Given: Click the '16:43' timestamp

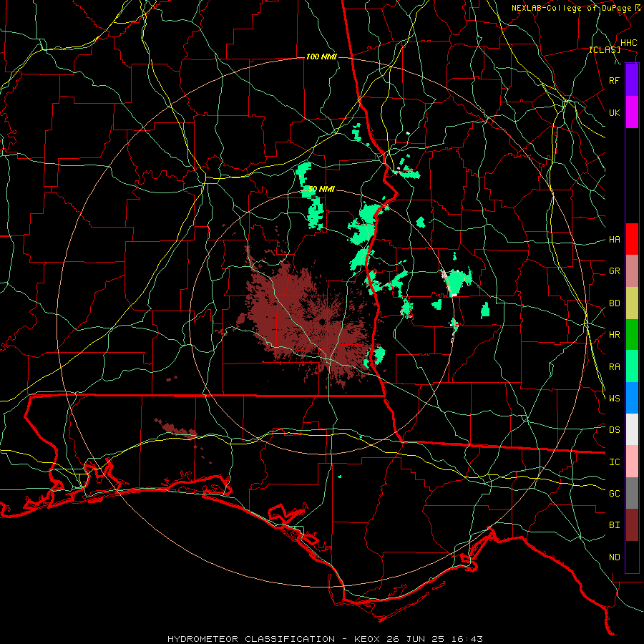Looking at the screenshot, I should pyautogui.click(x=466, y=639).
